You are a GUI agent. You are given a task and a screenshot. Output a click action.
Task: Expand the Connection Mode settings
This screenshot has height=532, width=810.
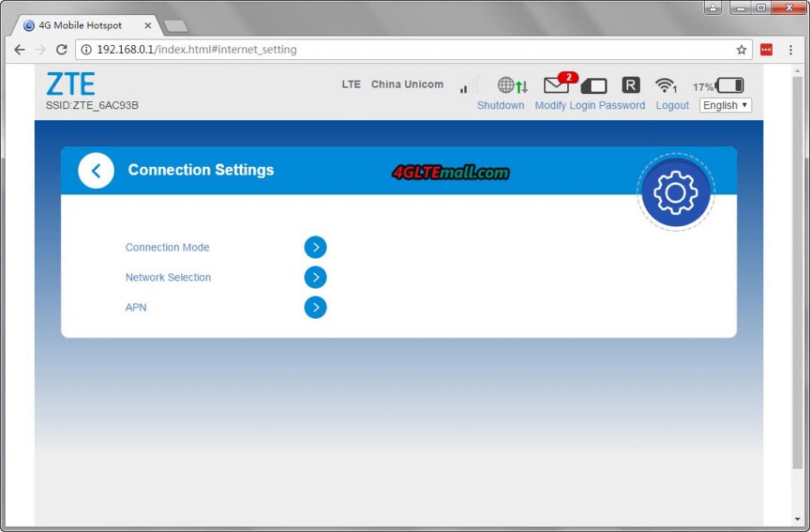pos(316,247)
